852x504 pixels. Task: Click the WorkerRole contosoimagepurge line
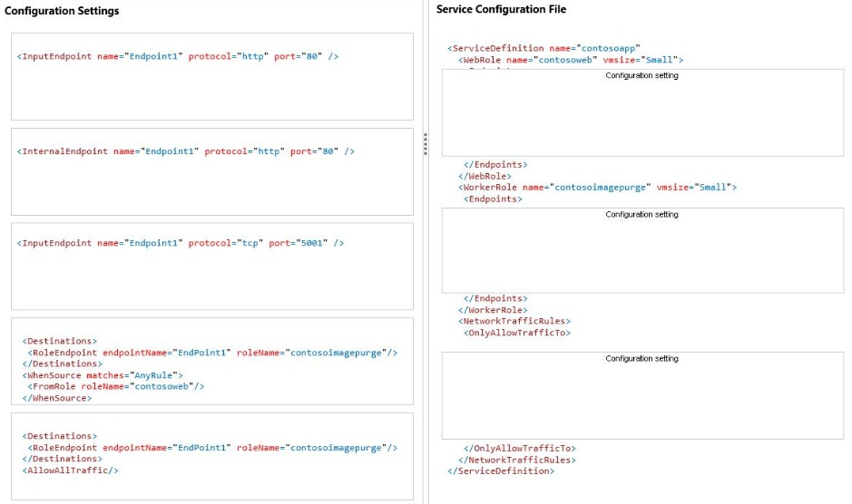pyautogui.click(x=597, y=188)
